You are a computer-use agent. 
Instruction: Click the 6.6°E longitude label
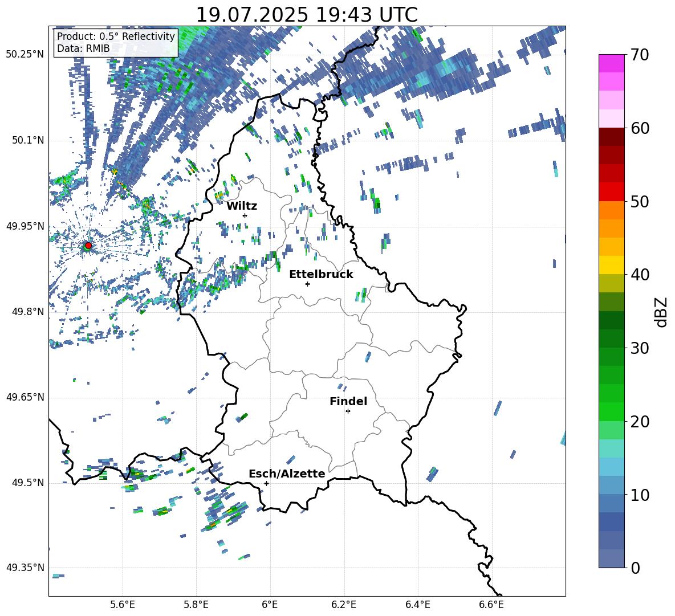click(491, 605)
